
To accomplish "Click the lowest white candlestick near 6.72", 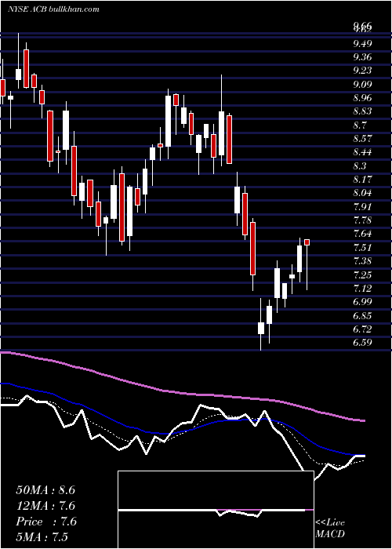I will [261, 328].
